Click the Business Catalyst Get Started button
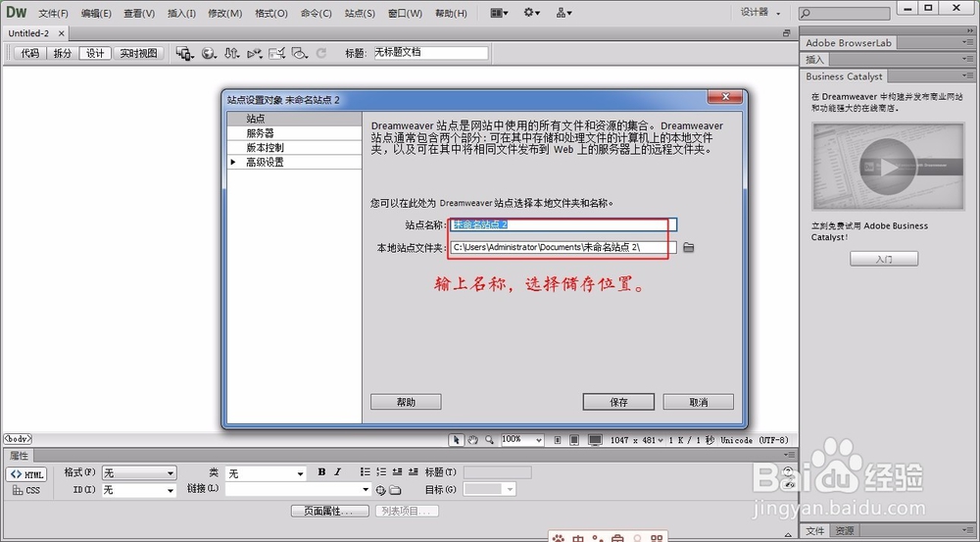Image resolution: width=980 pixels, height=542 pixels. coord(884,259)
